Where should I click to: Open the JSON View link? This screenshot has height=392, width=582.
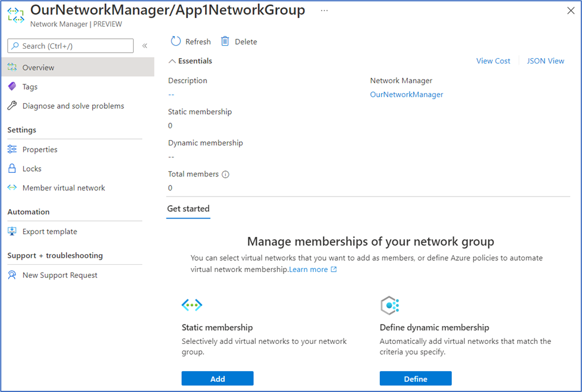pos(545,61)
